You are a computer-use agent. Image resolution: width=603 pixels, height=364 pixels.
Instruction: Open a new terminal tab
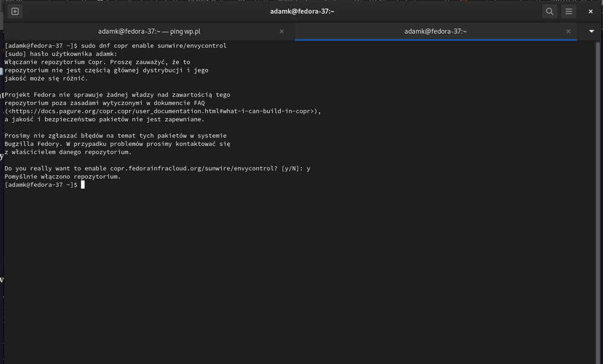coord(15,11)
